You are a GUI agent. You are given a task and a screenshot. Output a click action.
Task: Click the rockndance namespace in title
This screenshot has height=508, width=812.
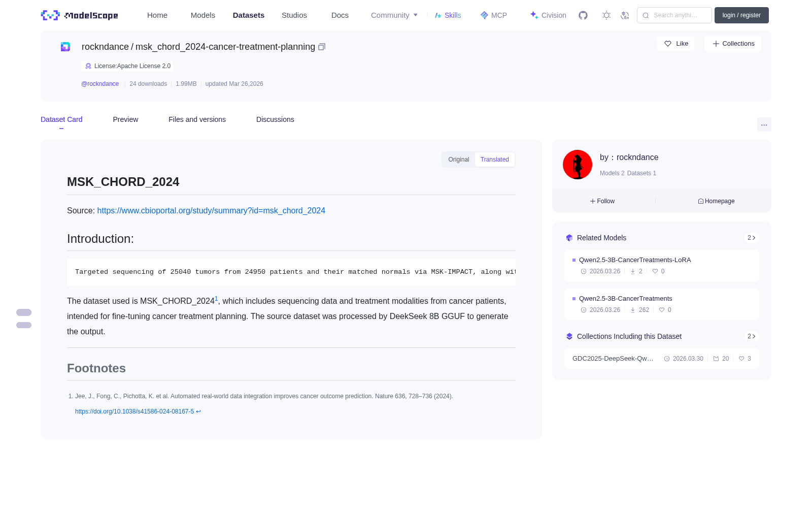[105, 47]
